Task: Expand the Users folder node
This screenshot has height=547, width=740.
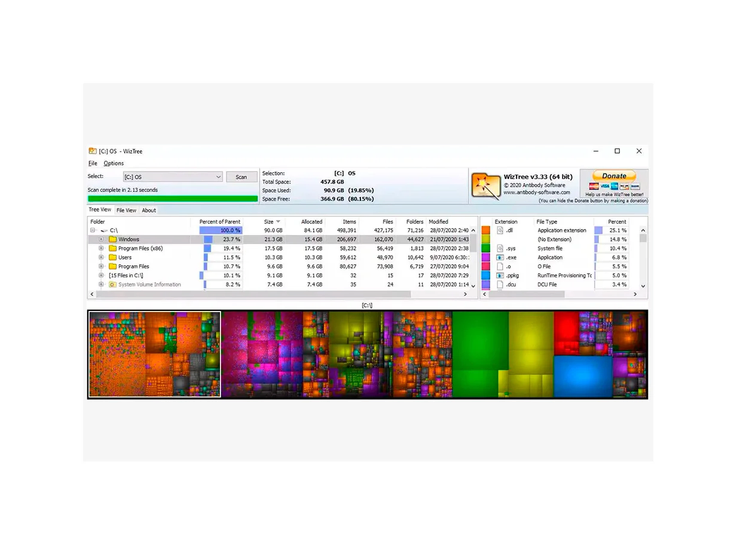Action: point(101,257)
